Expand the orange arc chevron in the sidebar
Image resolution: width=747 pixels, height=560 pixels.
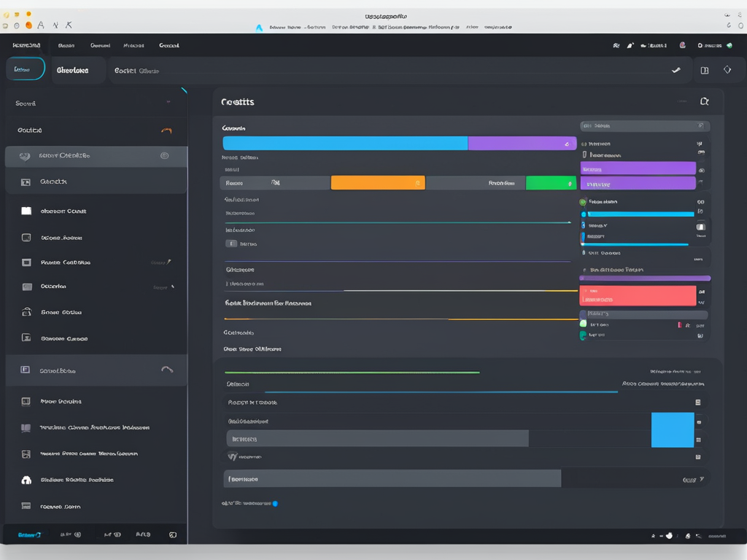(x=166, y=131)
